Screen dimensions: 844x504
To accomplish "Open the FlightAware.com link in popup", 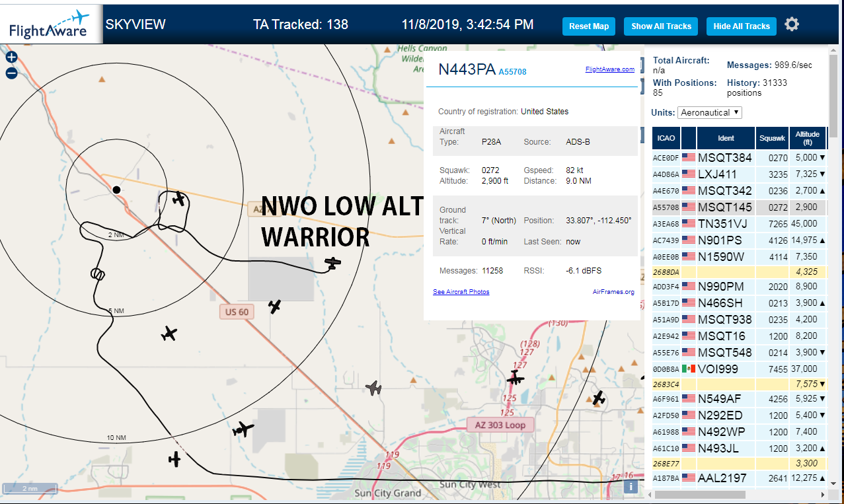I will pos(609,69).
